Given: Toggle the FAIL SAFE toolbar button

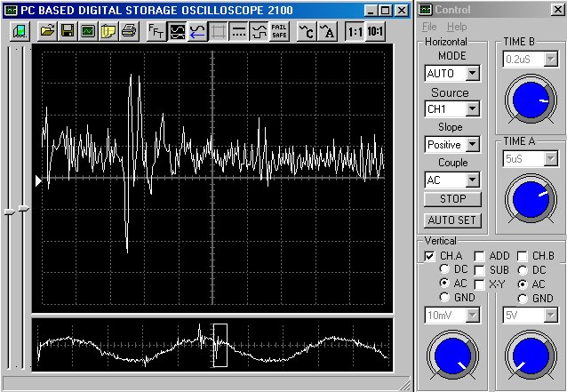Looking at the screenshot, I should click(279, 31).
